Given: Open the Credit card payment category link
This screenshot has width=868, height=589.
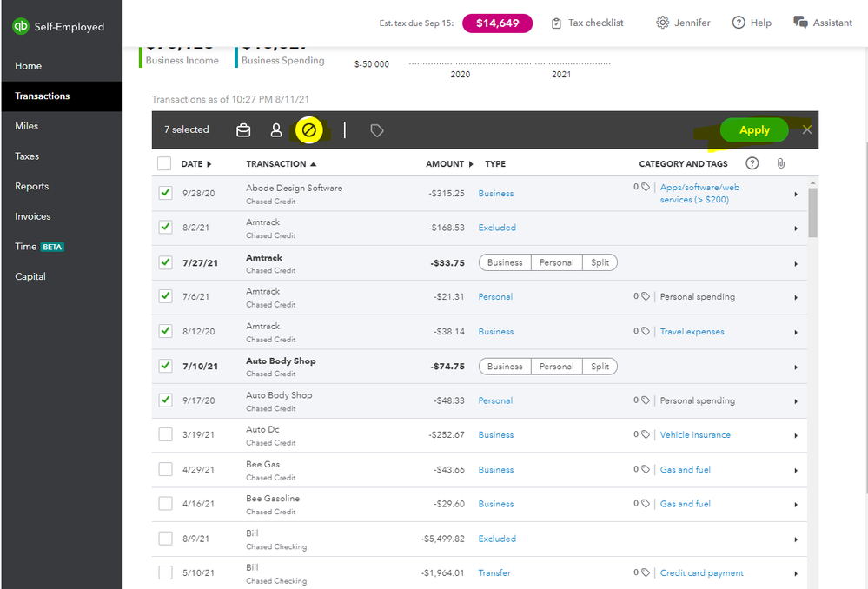Looking at the screenshot, I should coord(701,573).
